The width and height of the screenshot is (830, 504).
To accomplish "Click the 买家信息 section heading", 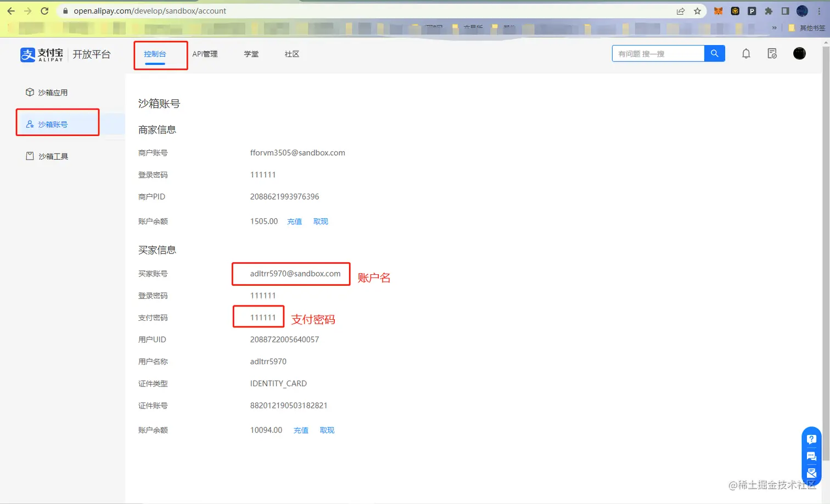I will pos(157,250).
